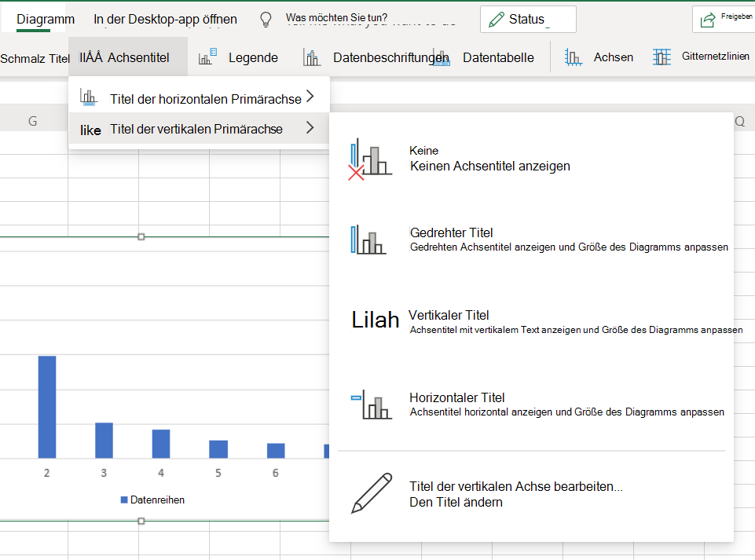
Task: Click the pencil edit title icon
Action: [372, 493]
